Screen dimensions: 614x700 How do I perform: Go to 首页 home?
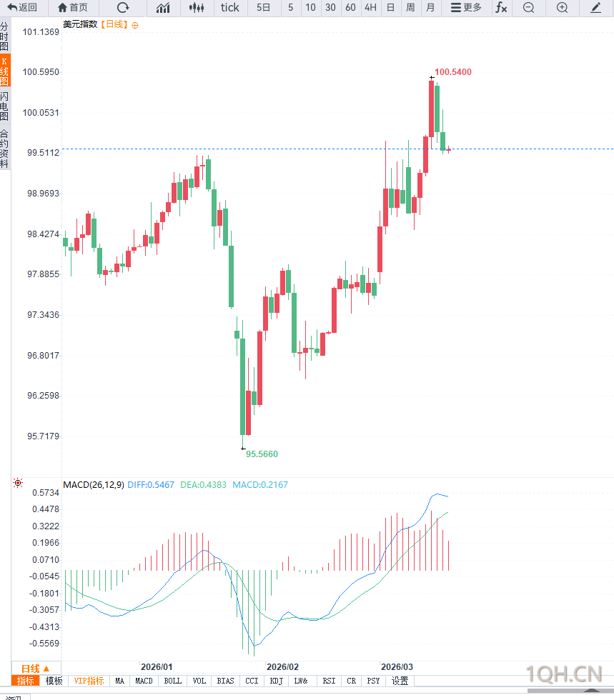click(x=73, y=8)
